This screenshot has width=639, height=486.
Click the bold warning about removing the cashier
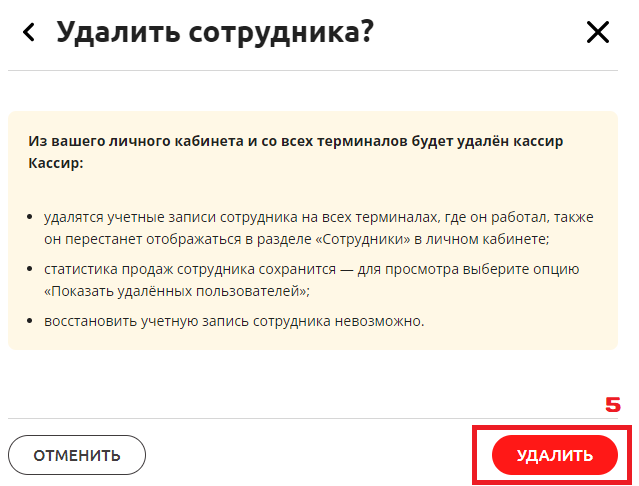coord(296,151)
